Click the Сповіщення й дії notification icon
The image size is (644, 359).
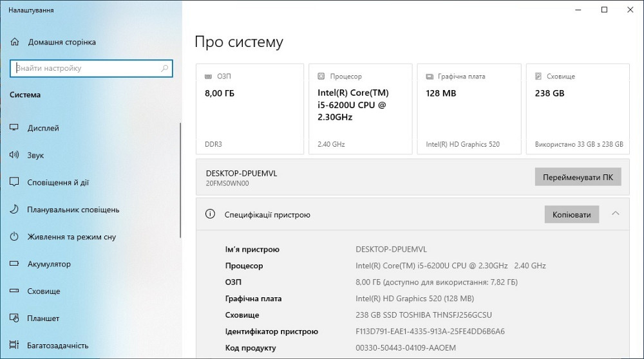14,182
